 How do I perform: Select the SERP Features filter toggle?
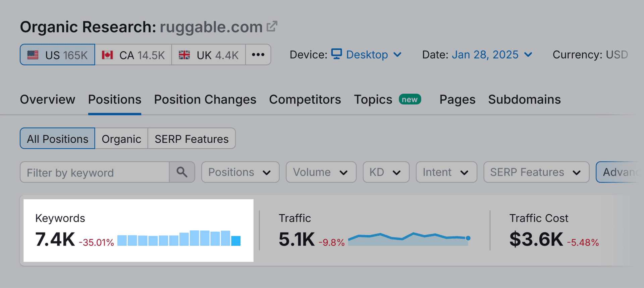click(192, 138)
